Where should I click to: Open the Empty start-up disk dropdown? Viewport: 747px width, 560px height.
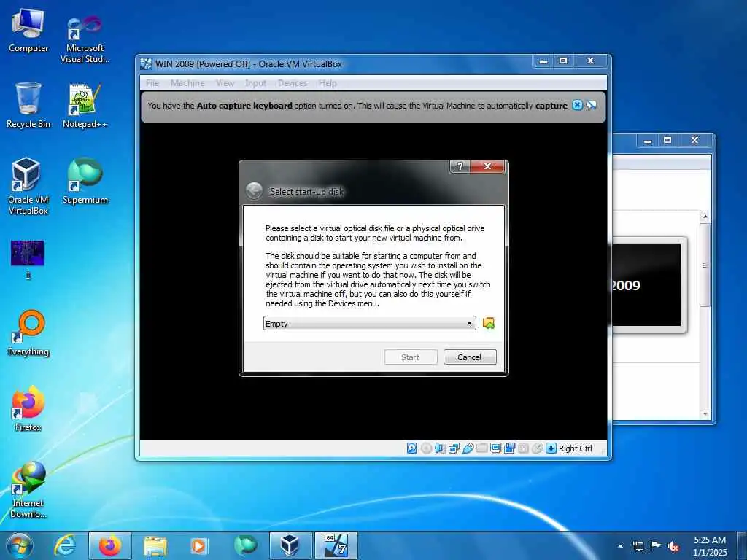click(x=369, y=323)
